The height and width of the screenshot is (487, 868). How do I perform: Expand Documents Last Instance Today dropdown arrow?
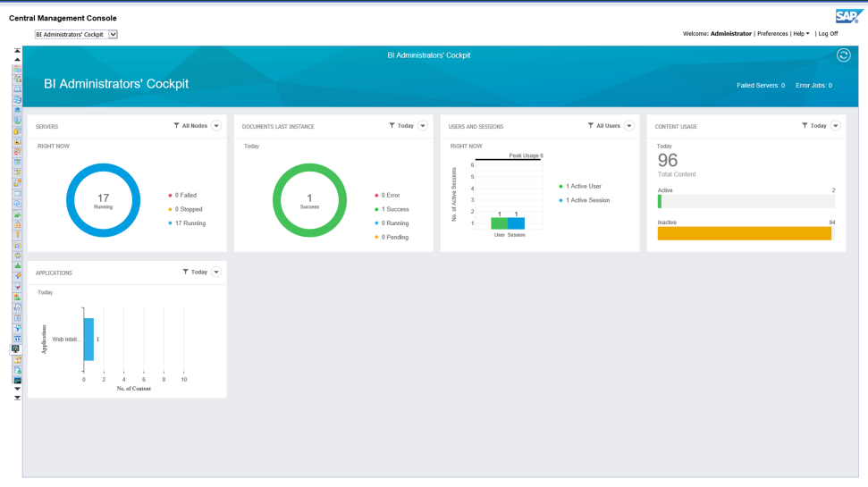[x=423, y=126]
